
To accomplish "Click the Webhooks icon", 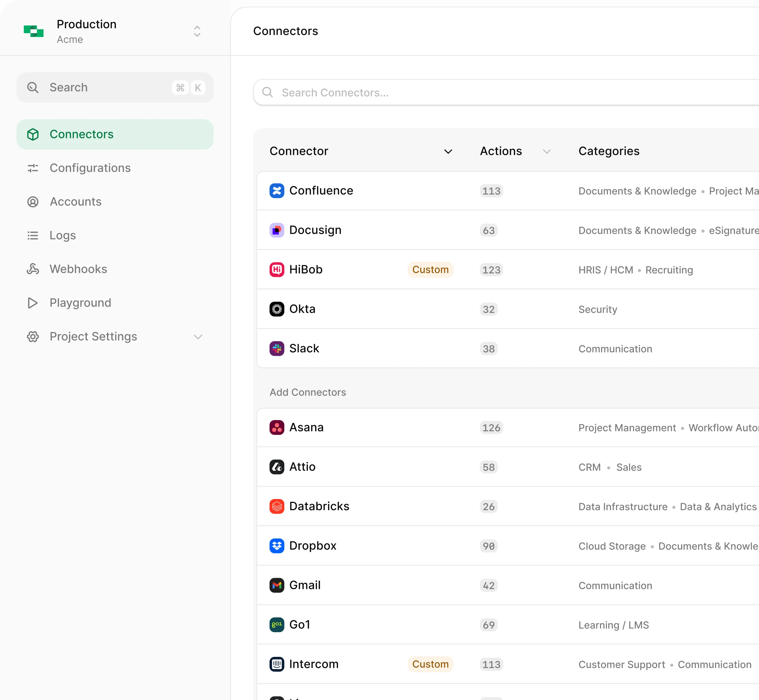I will (33, 269).
